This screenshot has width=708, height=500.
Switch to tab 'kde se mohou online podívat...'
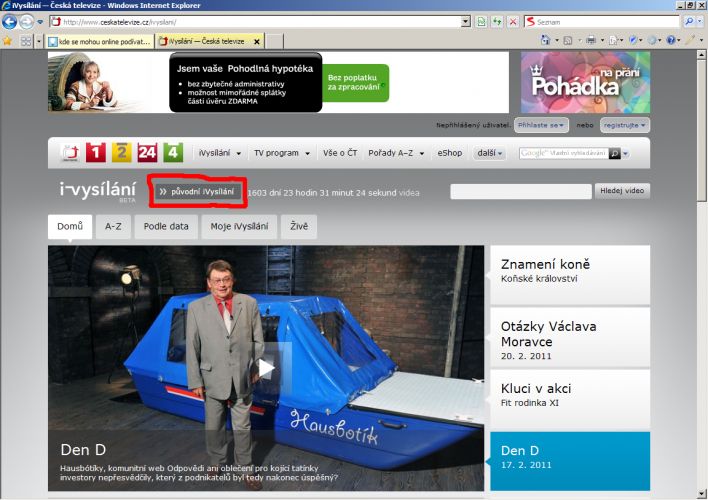pos(99,41)
